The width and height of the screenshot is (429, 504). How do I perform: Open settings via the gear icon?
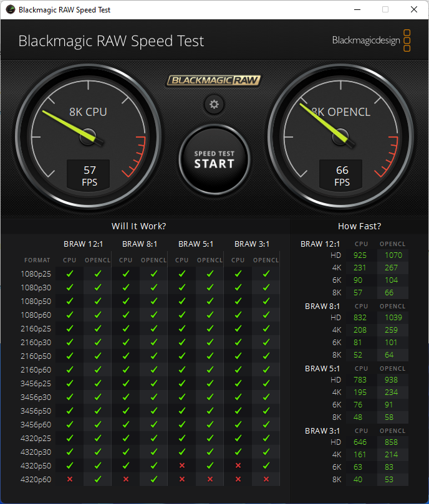214,104
